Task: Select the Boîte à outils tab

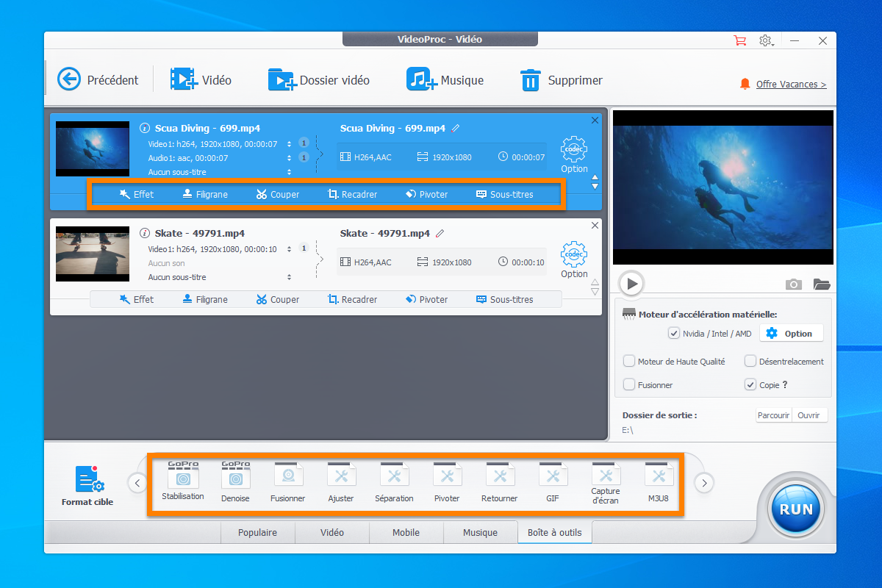Action: click(x=555, y=532)
